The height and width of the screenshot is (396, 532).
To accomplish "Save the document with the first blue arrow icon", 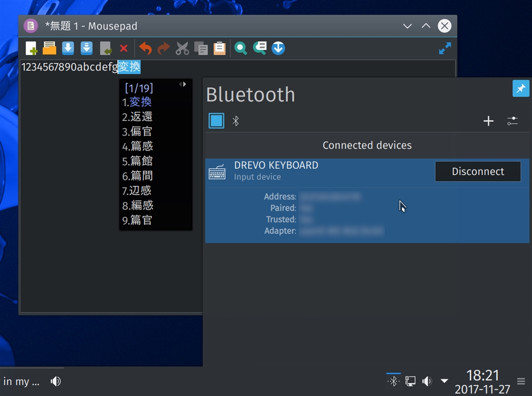I will tap(68, 48).
